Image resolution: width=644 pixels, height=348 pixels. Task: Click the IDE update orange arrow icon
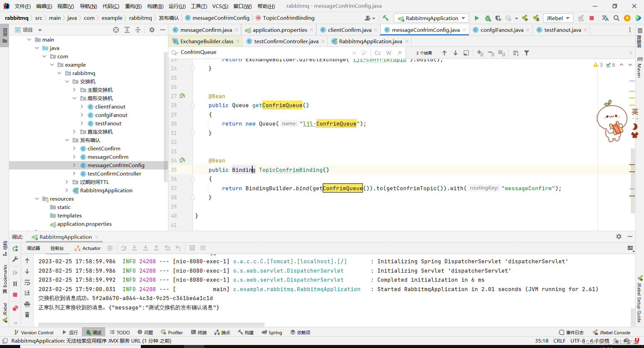627,18
